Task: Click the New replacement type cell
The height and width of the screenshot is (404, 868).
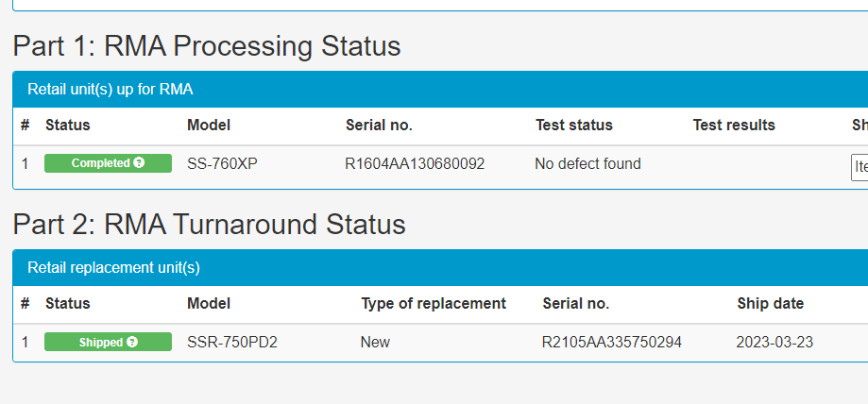Action: (x=375, y=343)
